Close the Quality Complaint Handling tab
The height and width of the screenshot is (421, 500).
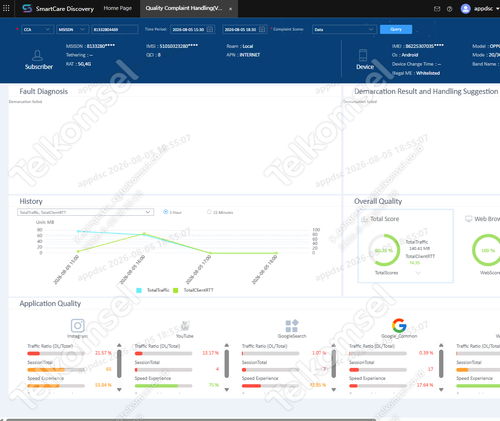(x=230, y=9)
